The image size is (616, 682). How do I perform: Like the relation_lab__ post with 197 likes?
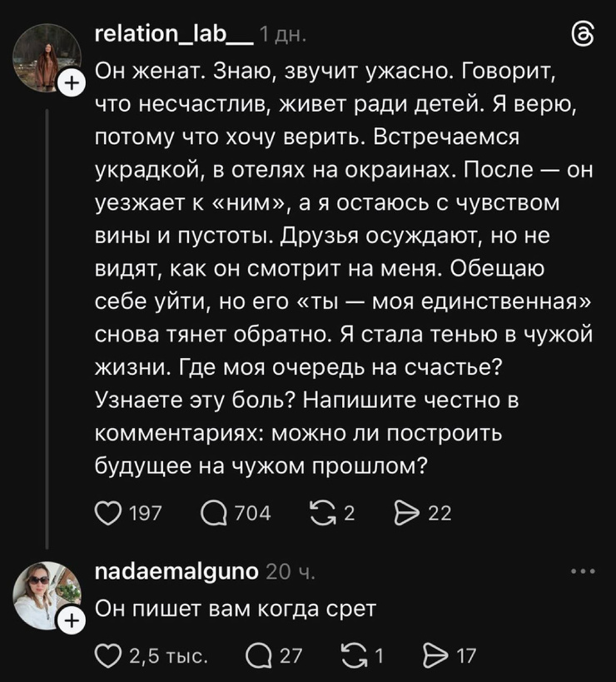pyautogui.click(x=109, y=514)
